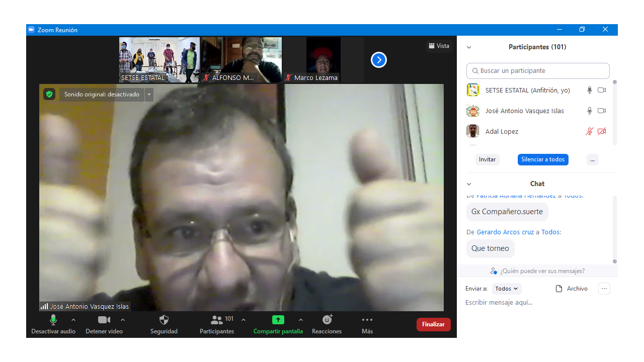Screen dimensions: 644x362
Task: Minimize the Zoom Reunión window
Action: [x=559, y=30]
